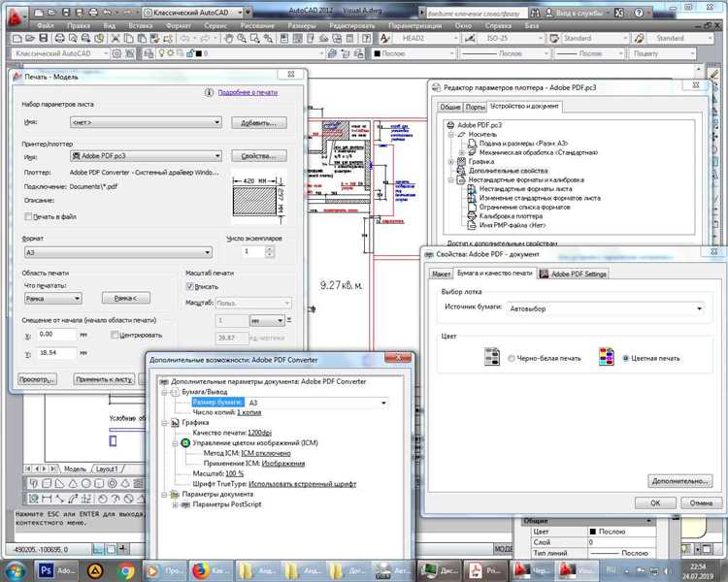Switch to 'Adobe PDF Settings' tab
This screenshot has width=728, height=582.
[x=573, y=274]
